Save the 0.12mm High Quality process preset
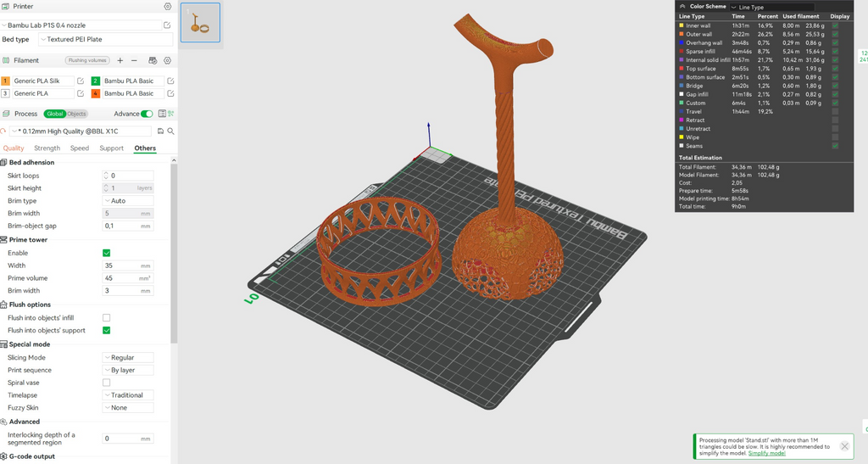The width and height of the screenshot is (868, 464). pyautogui.click(x=160, y=131)
